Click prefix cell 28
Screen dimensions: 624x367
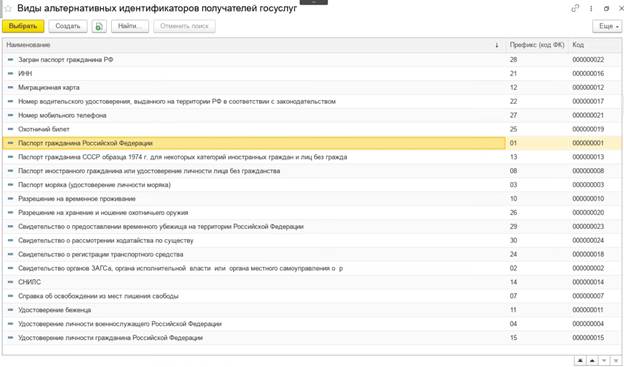click(x=513, y=60)
